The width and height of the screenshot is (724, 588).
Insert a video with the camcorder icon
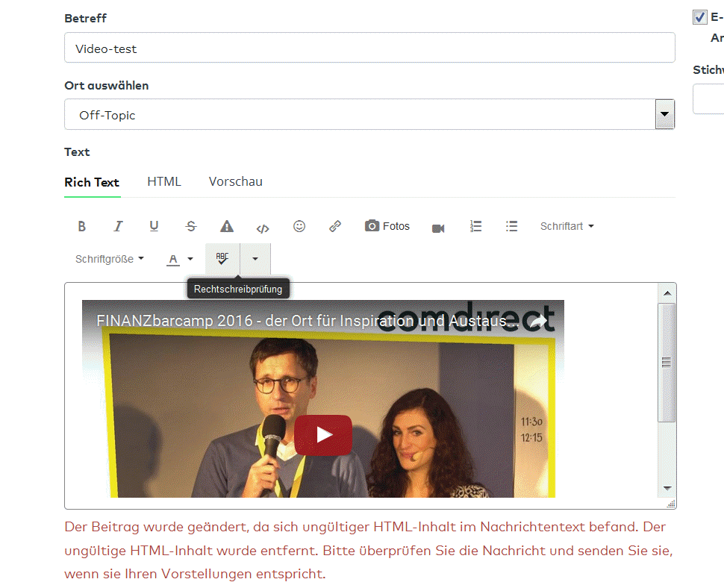438,228
